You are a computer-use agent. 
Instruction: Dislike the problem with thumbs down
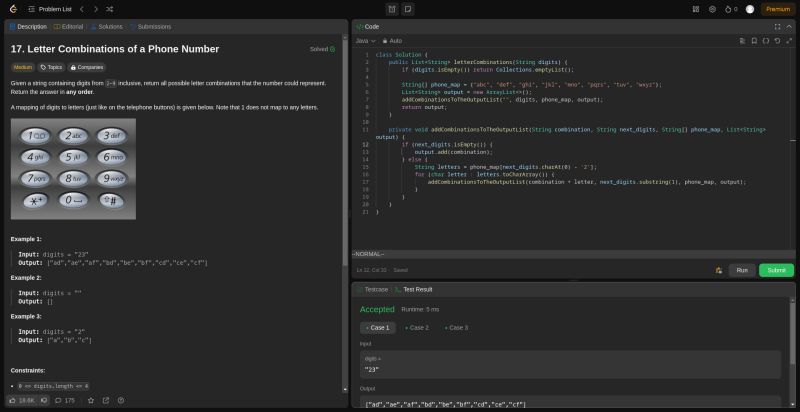click(x=44, y=400)
